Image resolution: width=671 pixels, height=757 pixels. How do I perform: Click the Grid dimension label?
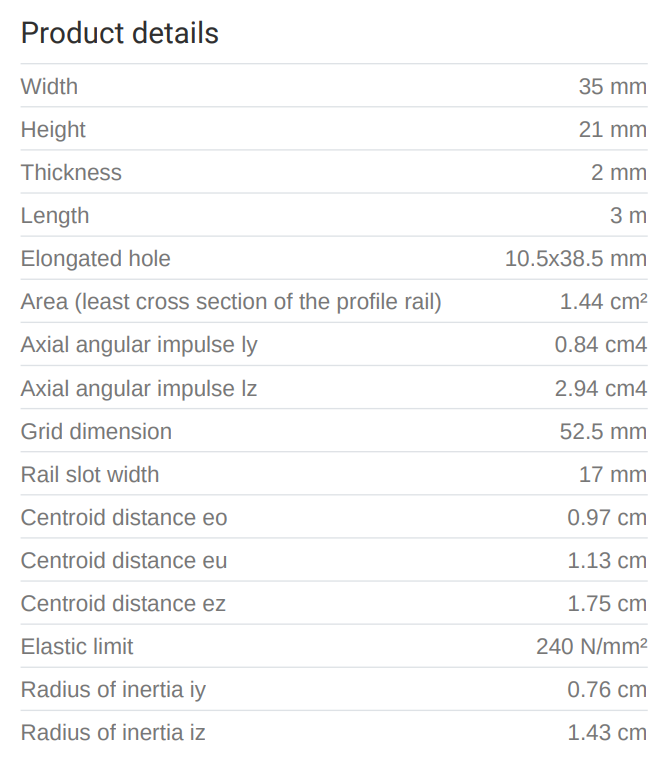96,431
